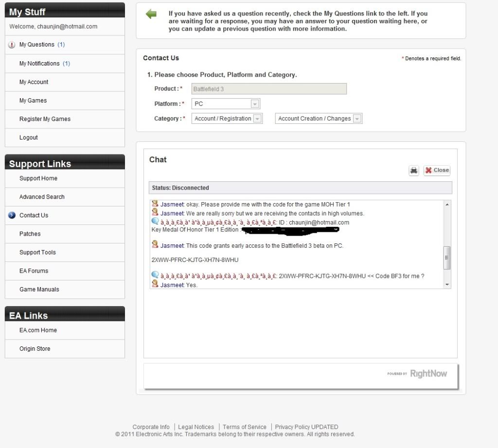Click the blue arrow icon beside Contact Us
498x448 pixels.
coord(12,215)
